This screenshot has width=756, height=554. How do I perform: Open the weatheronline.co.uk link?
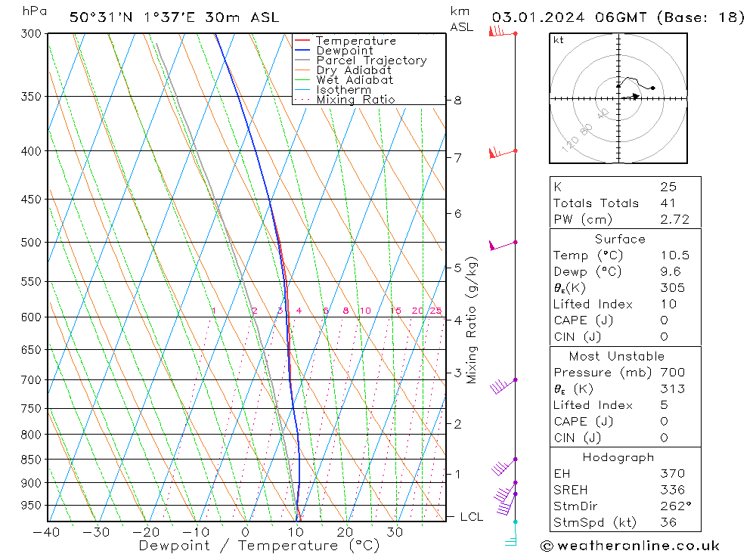click(x=638, y=546)
